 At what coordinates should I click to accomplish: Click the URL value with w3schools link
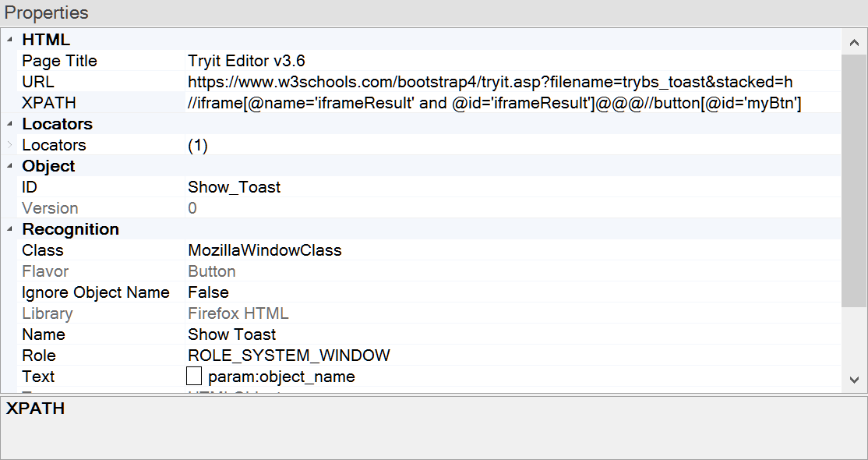tap(489, 82)
